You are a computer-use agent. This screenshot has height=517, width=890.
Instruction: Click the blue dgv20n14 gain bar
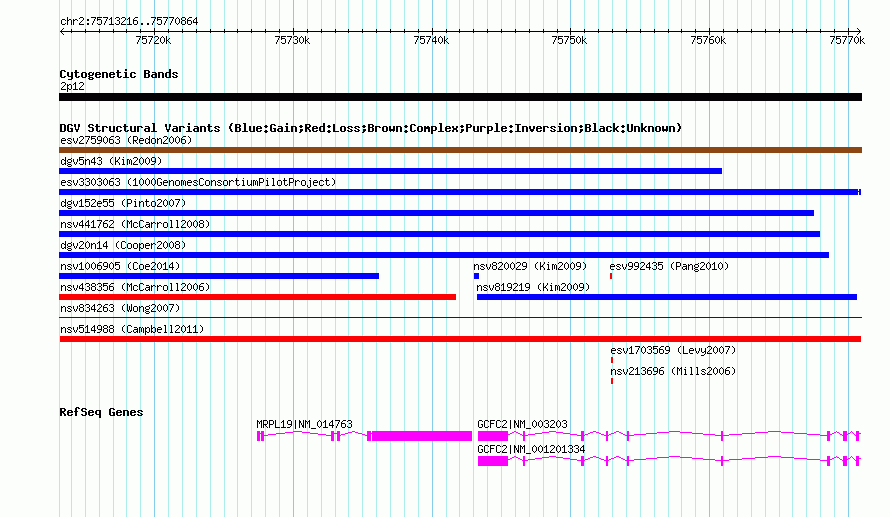444,255
